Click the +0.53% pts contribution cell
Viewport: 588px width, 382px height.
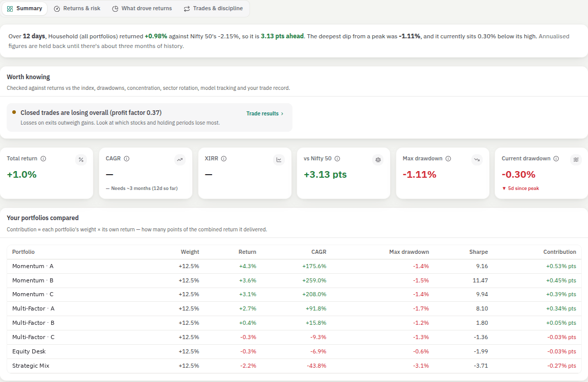click(561, 266)
